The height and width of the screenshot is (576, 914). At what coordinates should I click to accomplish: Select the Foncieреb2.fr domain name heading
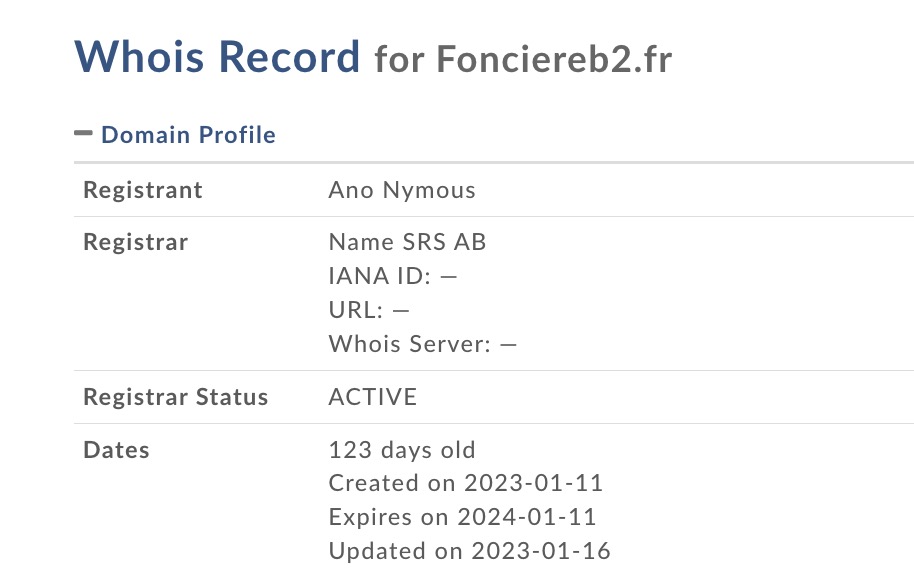tap(554, 59)
